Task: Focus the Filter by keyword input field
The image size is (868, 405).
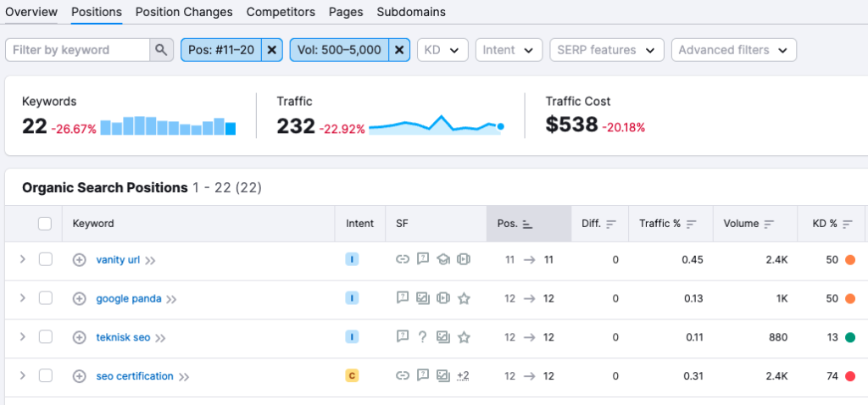Action: 78,50
